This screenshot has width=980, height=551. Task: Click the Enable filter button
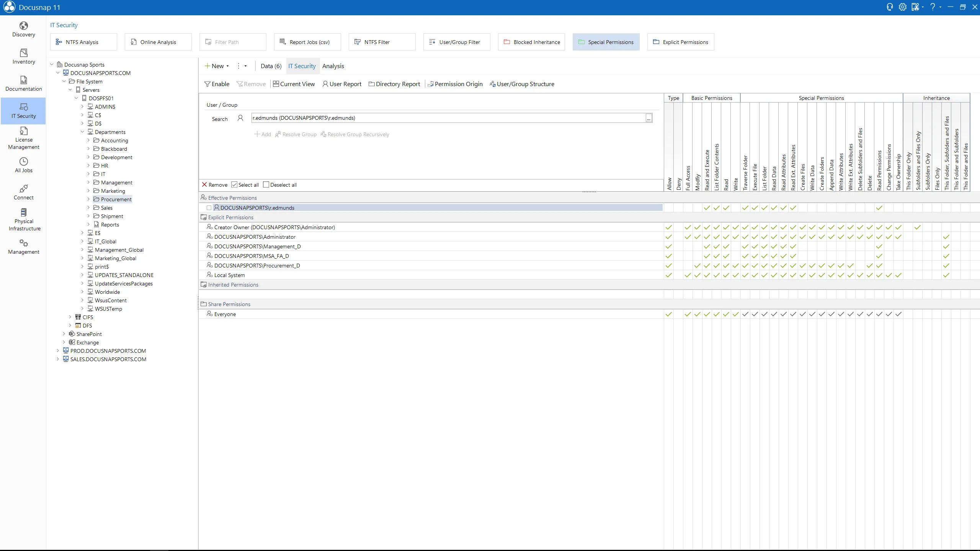click(217, 84)
